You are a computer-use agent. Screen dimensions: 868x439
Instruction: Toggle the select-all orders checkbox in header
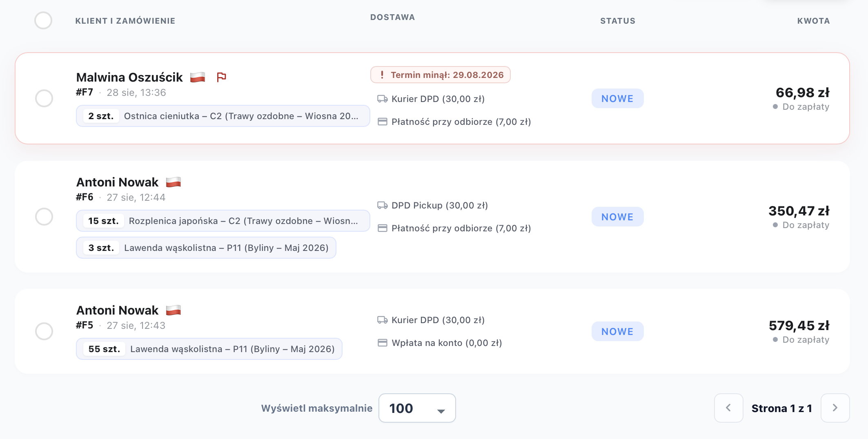pyautogui.click(x=43, y=20)
